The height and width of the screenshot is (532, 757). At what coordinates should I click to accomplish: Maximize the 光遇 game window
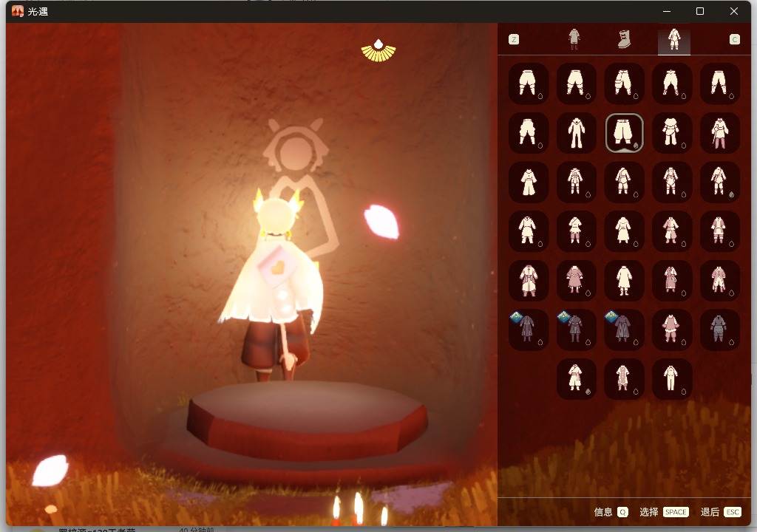[x=699, y=11]
